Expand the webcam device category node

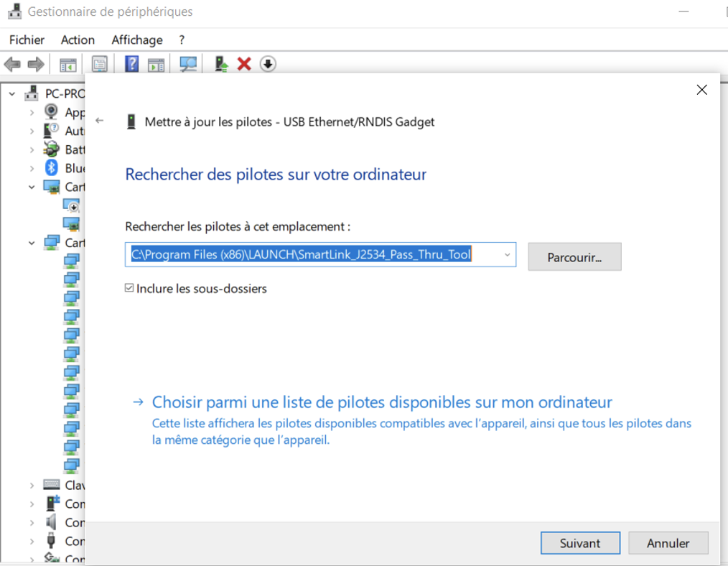32,112
